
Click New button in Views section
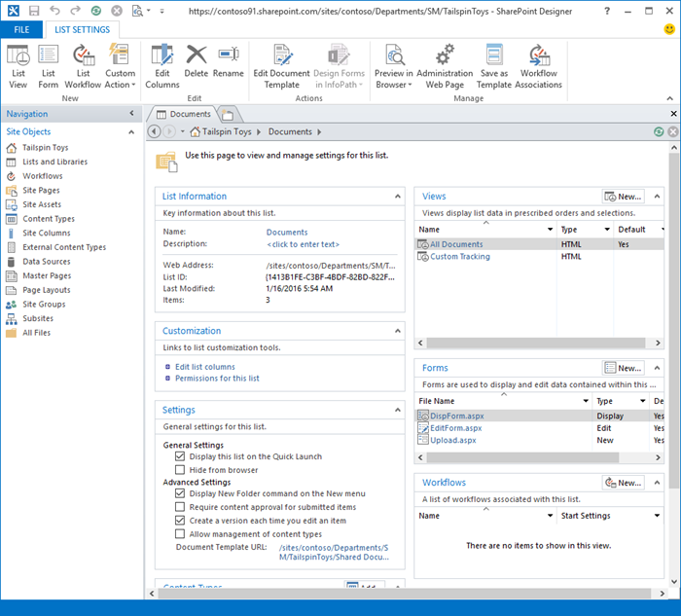point(624,197)
